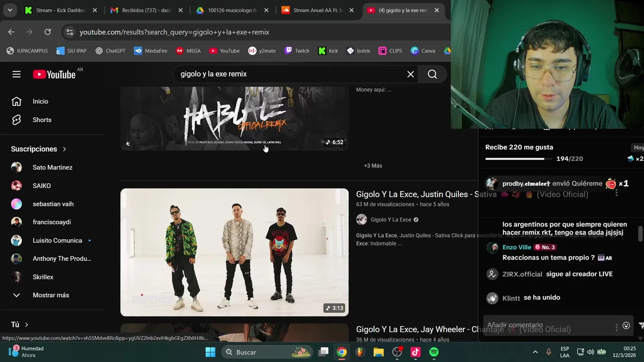
Task: Open the MEGA bookmark
Action: click(188, 51)
